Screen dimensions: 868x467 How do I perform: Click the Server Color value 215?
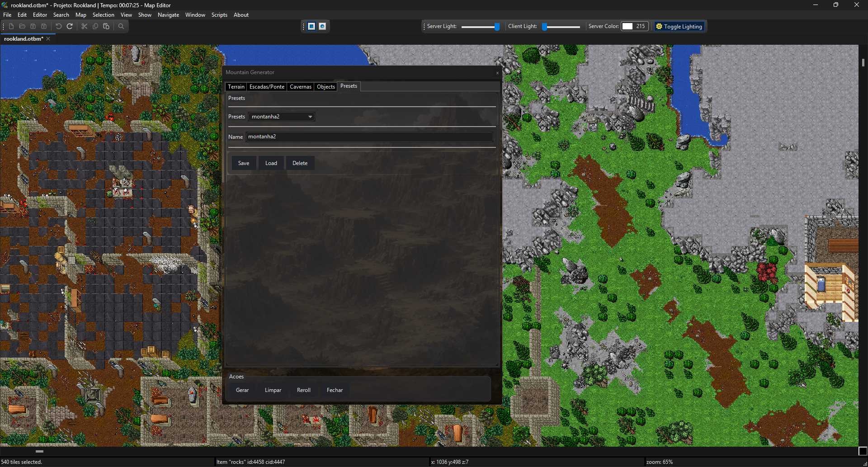point(640,26)
